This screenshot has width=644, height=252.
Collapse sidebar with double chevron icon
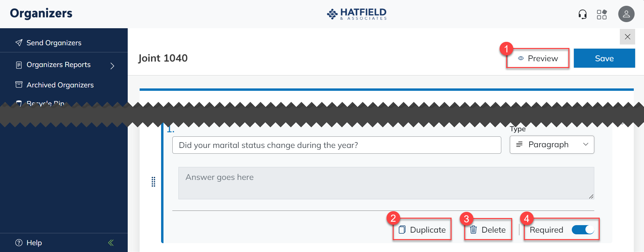tap(111, 242)
